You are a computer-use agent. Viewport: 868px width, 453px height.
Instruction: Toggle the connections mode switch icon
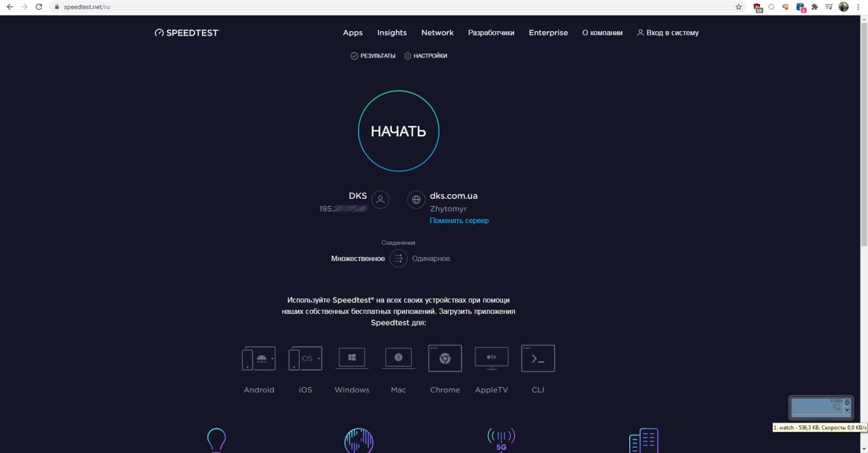click(x=399, y=258)
